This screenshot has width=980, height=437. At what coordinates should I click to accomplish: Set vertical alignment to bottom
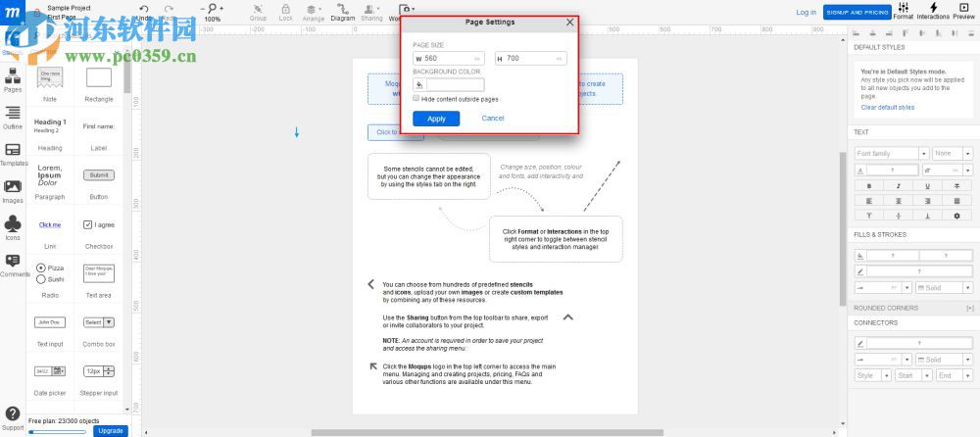(x=927, y=216)
